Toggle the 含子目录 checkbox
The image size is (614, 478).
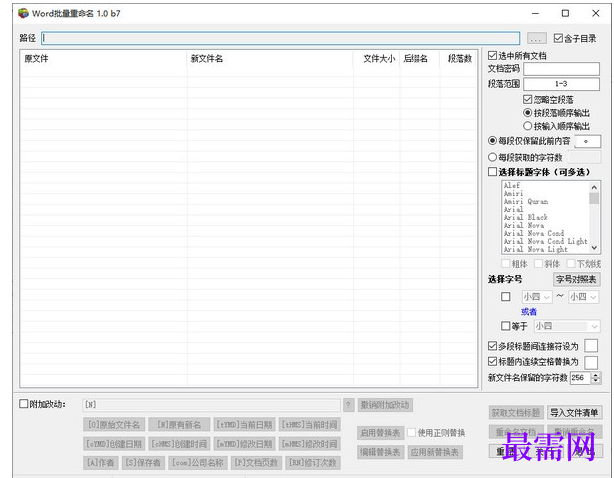(558, 38)
